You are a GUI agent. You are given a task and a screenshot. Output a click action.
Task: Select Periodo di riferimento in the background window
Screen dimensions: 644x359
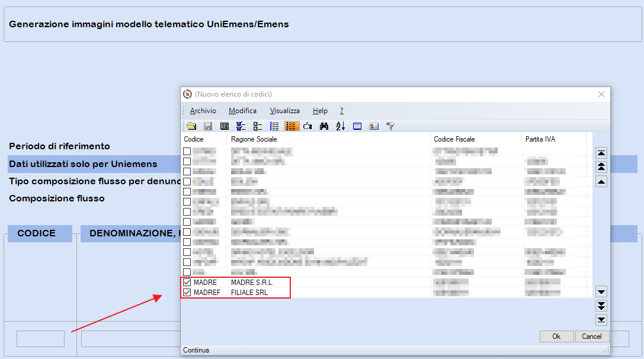[x=60, y=146]
